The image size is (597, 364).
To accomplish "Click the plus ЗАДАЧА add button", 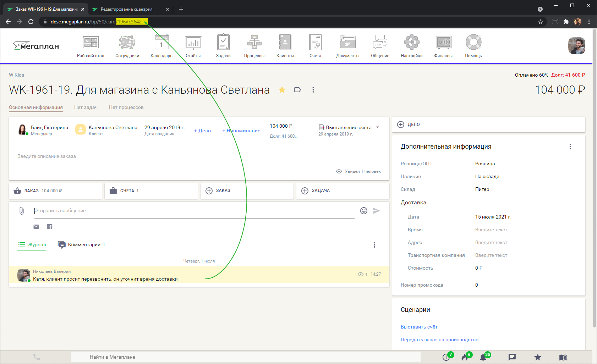I will [343, 191].
